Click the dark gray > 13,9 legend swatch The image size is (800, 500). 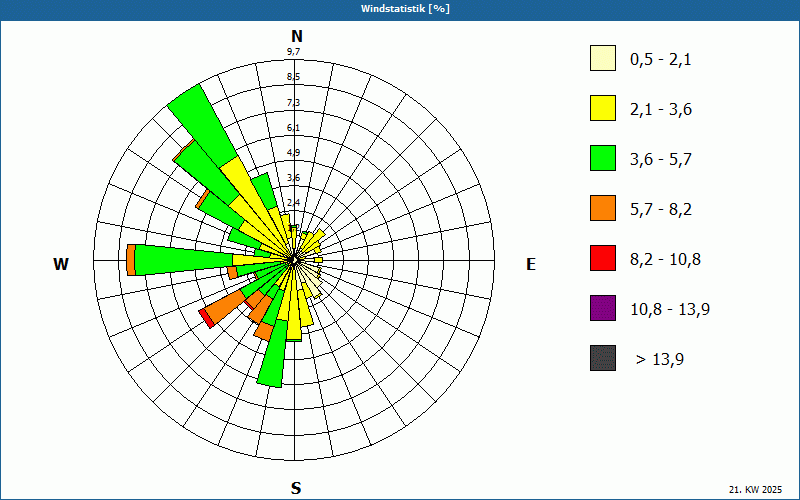point(603,358)
